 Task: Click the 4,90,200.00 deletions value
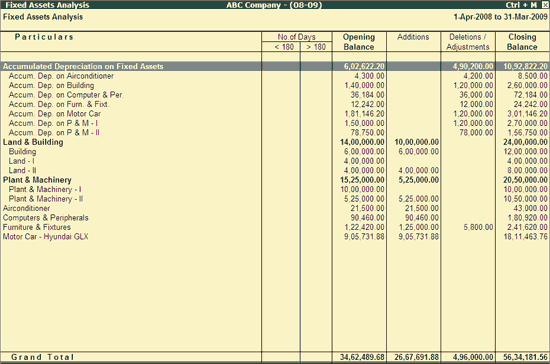473,66
